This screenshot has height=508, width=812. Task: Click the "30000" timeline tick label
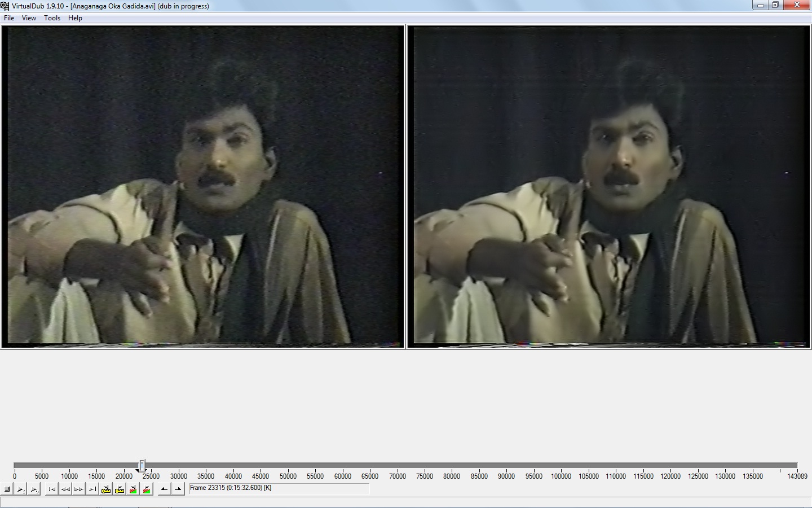(179, 476)
